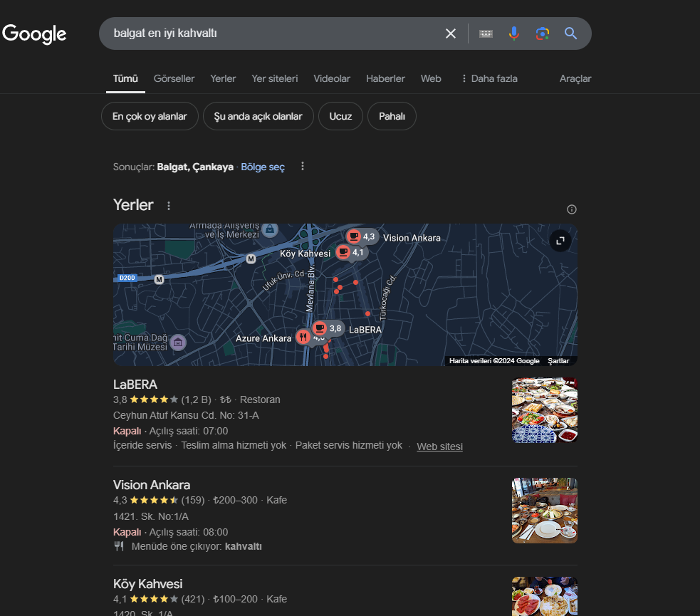Open options next to Bölge seç

point(303,166)
